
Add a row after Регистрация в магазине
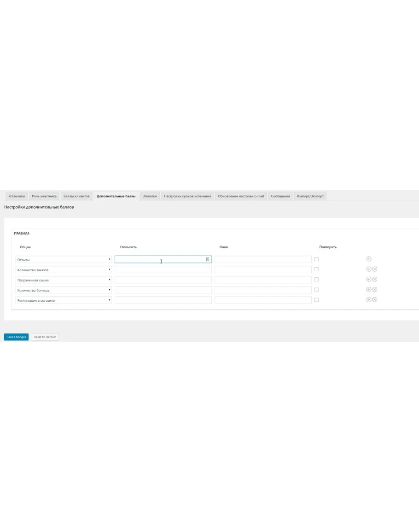(x=368, y=300)
